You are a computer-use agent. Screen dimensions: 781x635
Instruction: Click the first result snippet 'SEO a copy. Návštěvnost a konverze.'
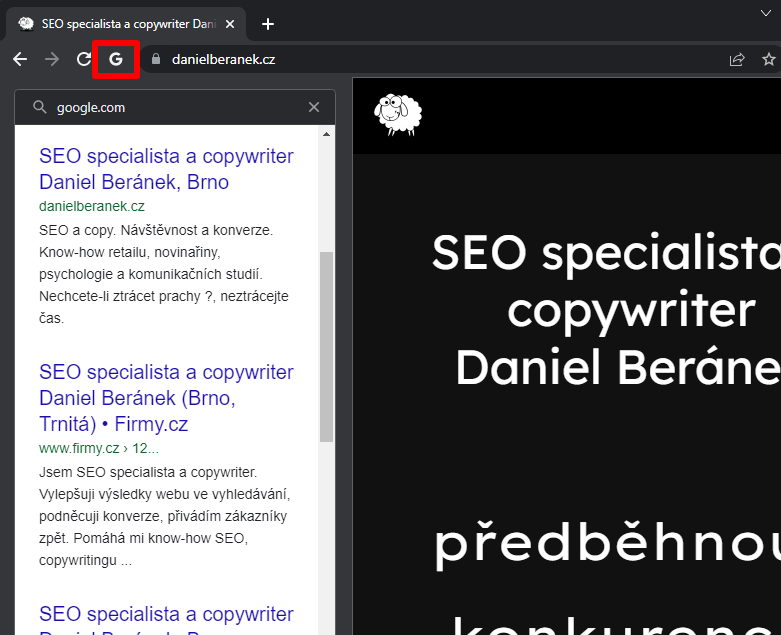(156, 231)
